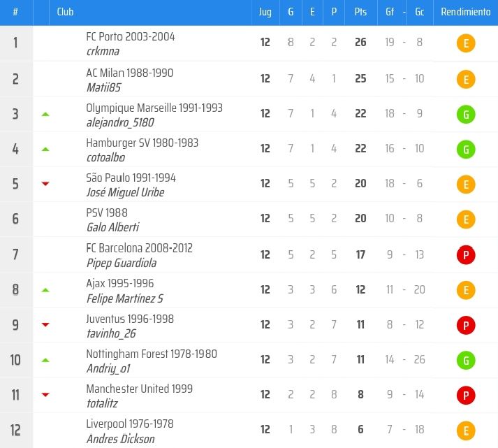This screenshot has height=448, width=498.
Task: Open the AC Milan 1988-1990 club link
Action: pos(129,73)
